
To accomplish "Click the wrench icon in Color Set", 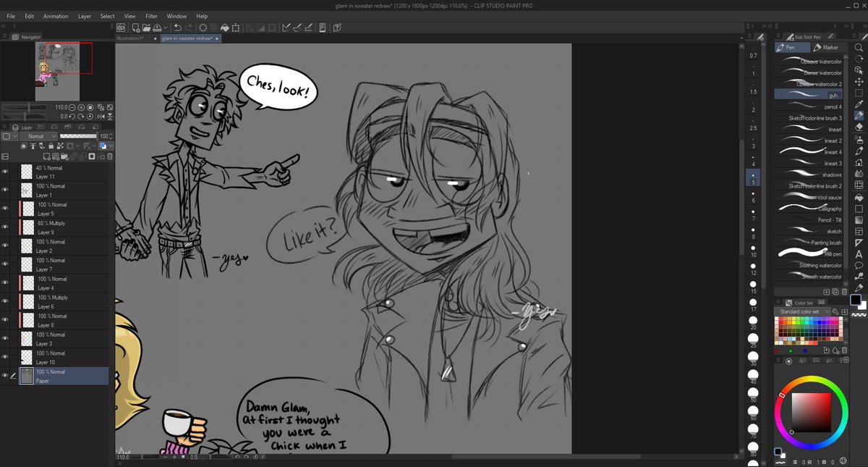I will click(x=835, y=311).
